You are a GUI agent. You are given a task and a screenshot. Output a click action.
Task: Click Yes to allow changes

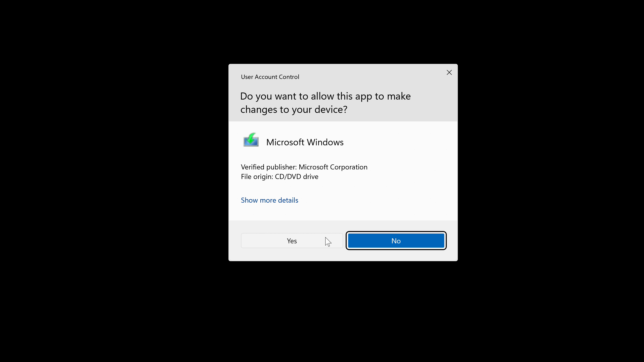tap(292, 241)
